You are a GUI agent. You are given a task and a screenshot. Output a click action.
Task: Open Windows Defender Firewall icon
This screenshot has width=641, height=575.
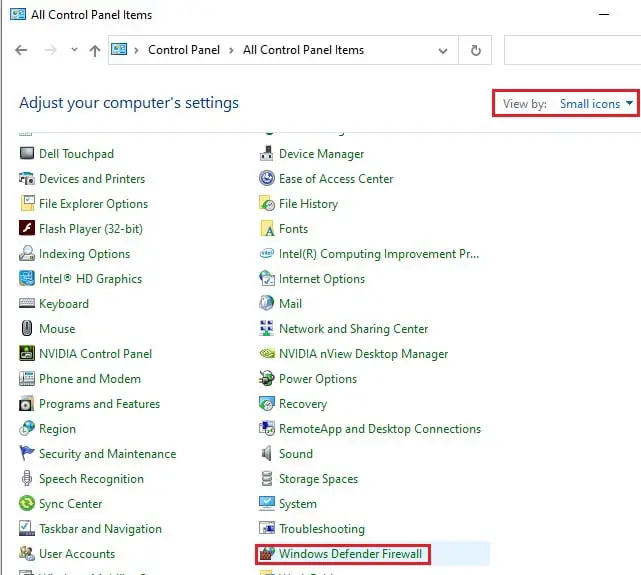267,554
